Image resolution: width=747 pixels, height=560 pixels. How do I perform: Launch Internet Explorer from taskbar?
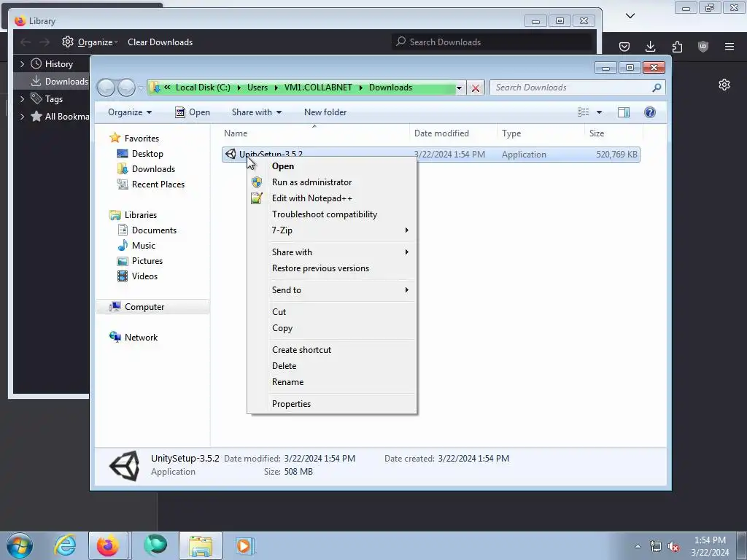65,545
